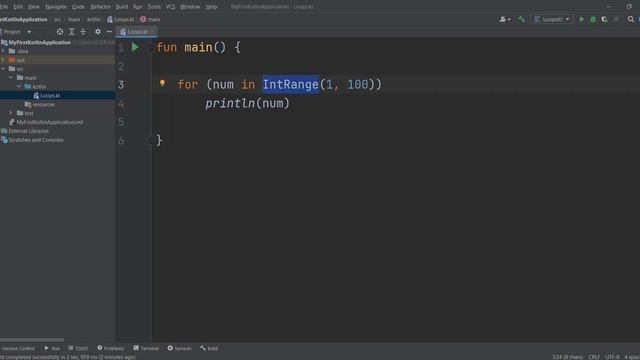
Task: Click the yellow lightbulb intention icon
Action: (162, 83)
